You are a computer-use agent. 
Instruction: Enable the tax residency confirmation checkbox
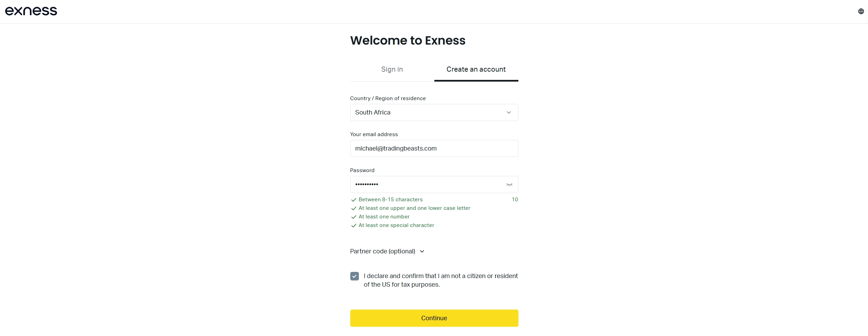[x=354, y=276]
